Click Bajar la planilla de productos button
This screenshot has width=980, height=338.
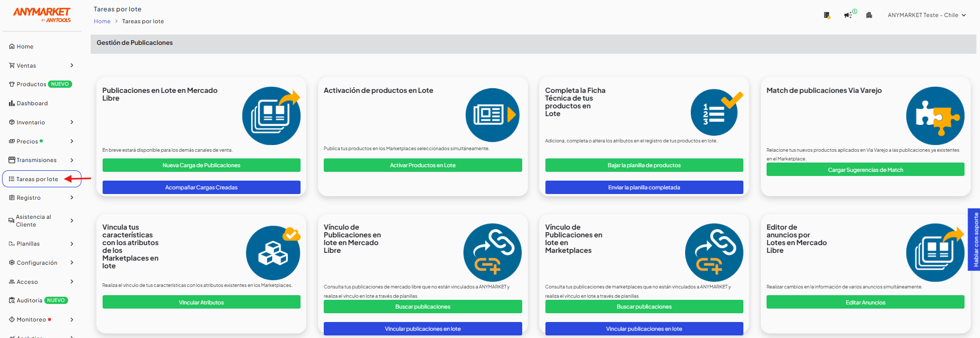point(644,165)
